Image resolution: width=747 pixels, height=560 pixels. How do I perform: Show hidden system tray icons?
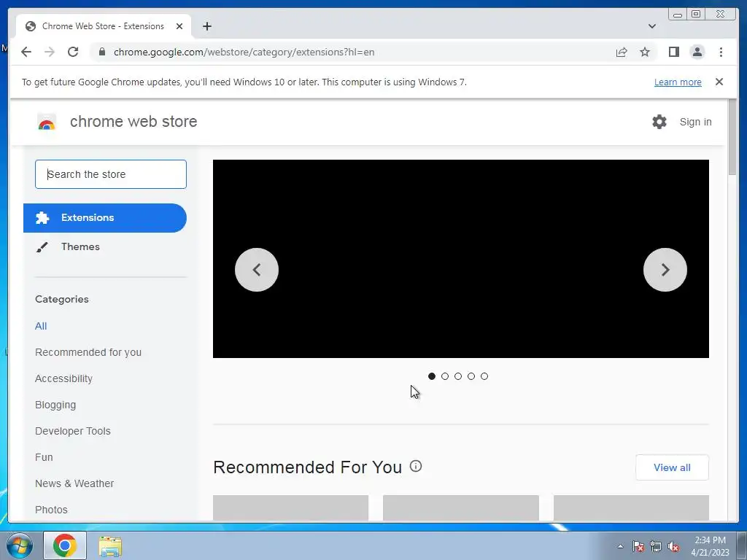click(x=620, y=546)
